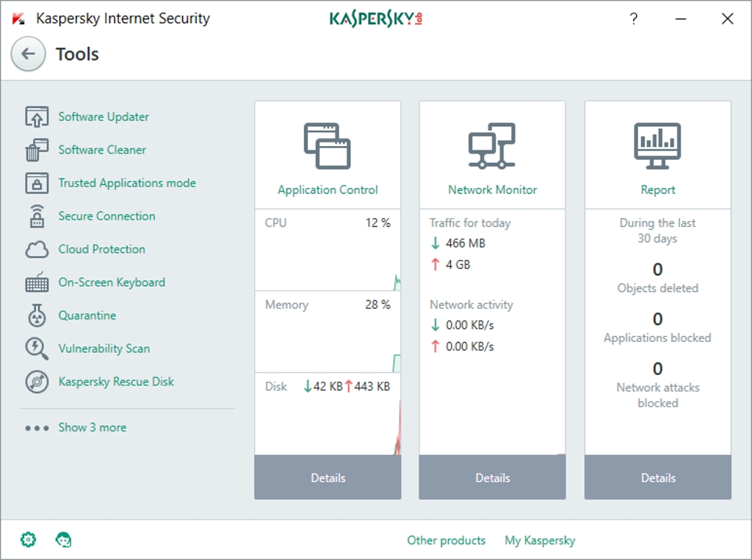The width and height of the screenshot is (752, 560).
Task: Open the Other products link
Action: coord(446,540)
